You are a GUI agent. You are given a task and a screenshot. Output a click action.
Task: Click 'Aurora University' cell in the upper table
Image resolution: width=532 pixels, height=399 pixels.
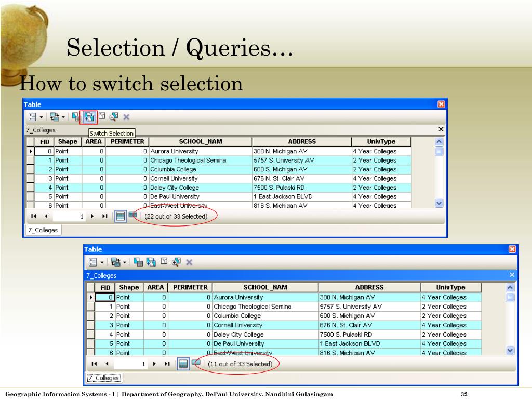[x=201, y=151]
